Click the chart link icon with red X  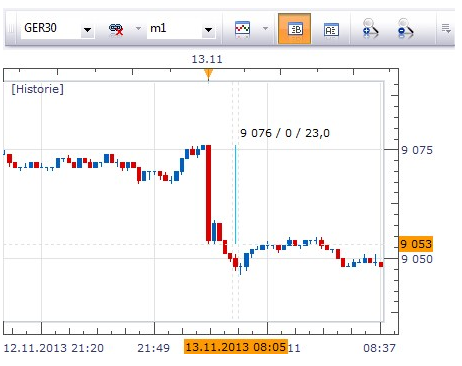[x=116, y=29]
